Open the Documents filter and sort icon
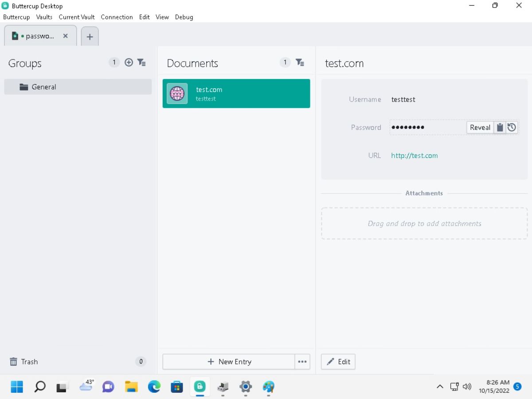Image resolution: width=532 pixels, height=399 pixels. click(x=300, y=63)
